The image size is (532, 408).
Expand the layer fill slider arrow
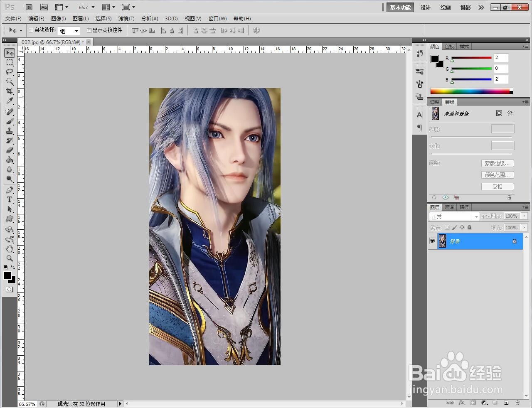524,228
